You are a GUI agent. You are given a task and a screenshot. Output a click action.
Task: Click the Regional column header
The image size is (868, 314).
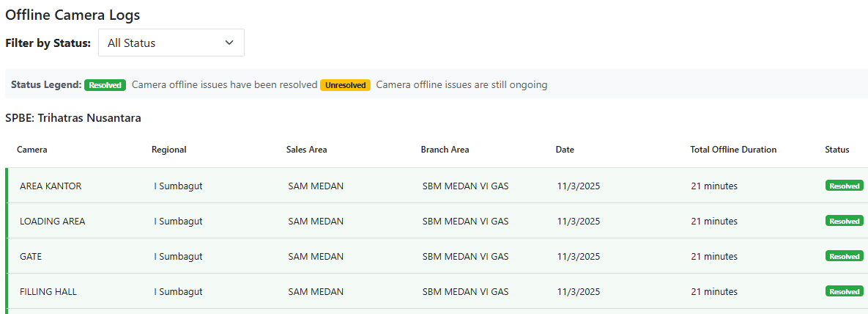coord(169,150)
